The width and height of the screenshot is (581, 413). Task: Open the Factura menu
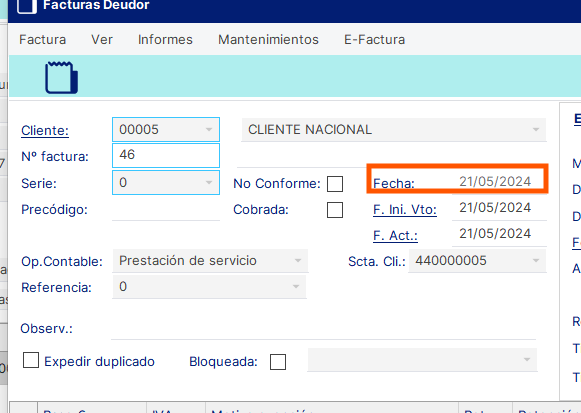pos(43,39)
